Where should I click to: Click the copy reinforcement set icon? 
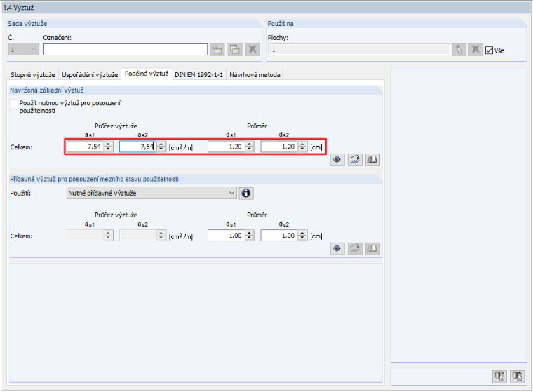pos(235,50)
